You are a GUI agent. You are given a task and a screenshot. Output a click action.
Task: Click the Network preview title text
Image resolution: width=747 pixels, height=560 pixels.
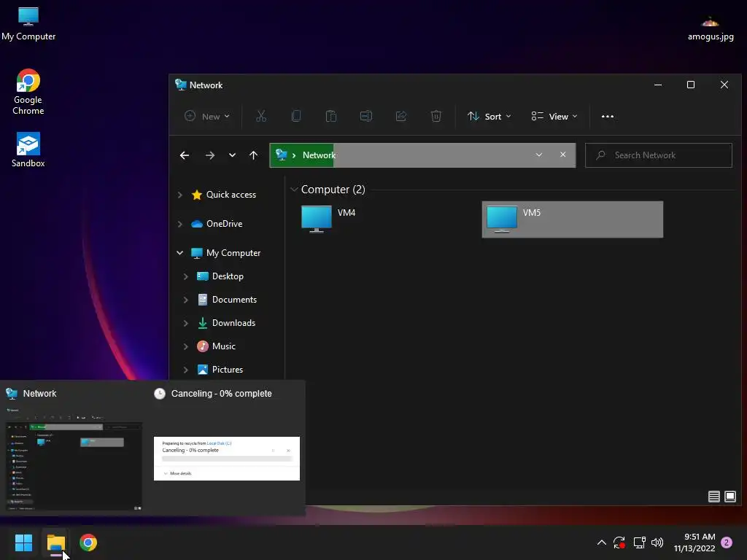pos(39,394)
